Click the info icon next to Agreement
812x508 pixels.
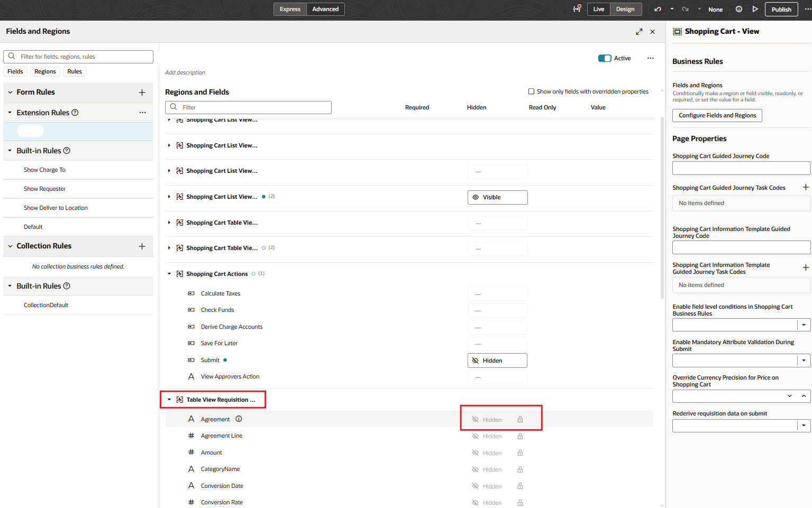(x=239, y=419)
